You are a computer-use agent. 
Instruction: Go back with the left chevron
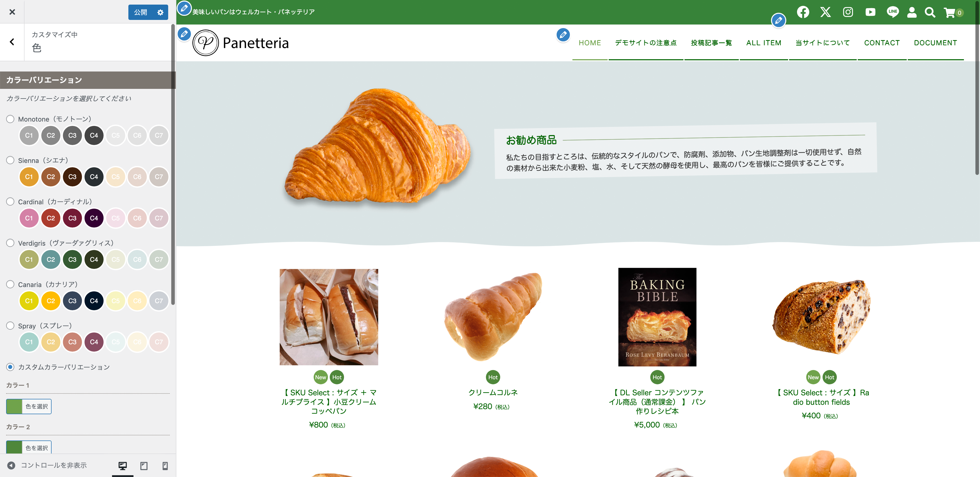tap(12, 42)
